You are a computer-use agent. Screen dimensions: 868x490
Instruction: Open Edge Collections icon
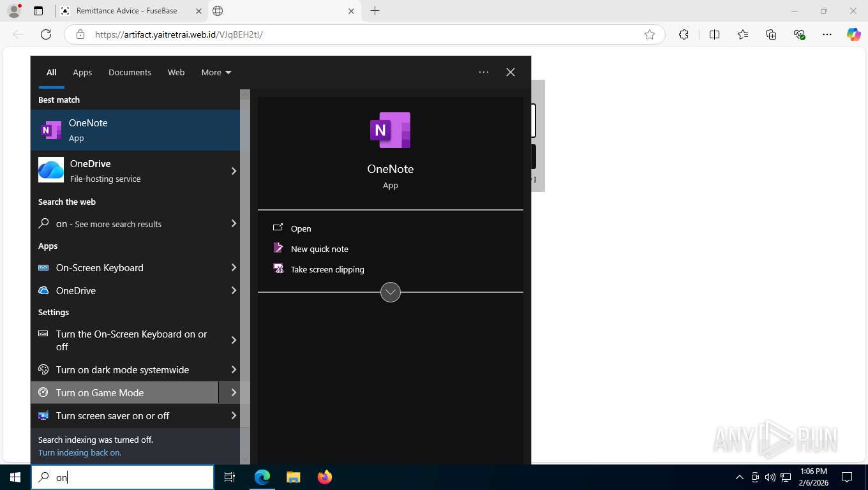tap(771, 34)
